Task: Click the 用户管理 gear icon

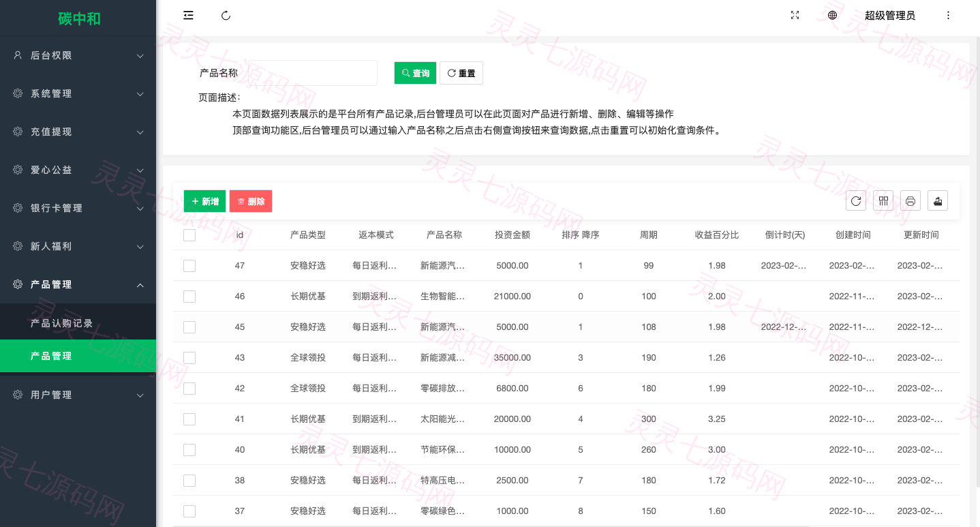Action: [x=18, y=395]
